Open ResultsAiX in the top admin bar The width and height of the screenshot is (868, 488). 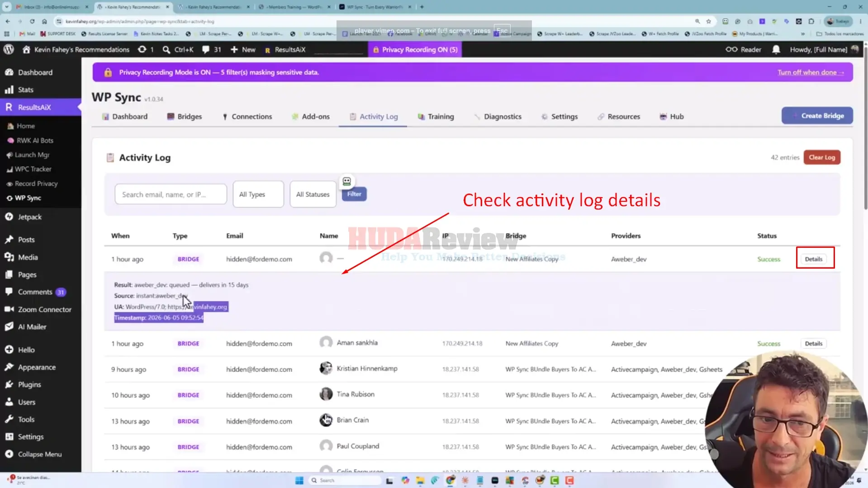pyautogui.click(x=285, y=49)
